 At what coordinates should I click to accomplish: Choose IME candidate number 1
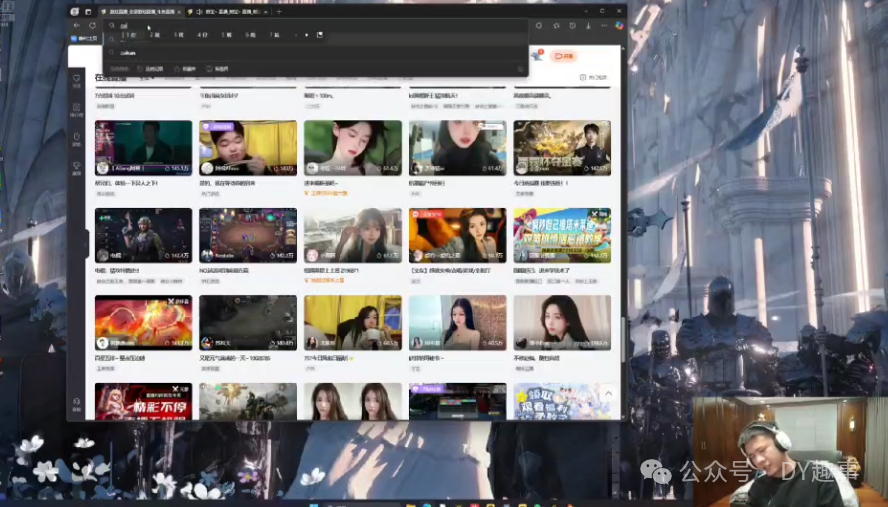click(130, 35)
